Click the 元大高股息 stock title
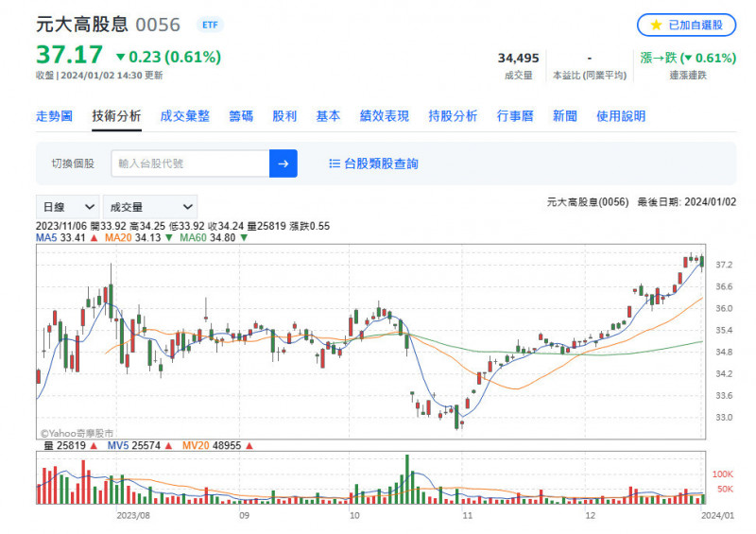This screenshot has width=756, height=534. click(x=82, y=25)
